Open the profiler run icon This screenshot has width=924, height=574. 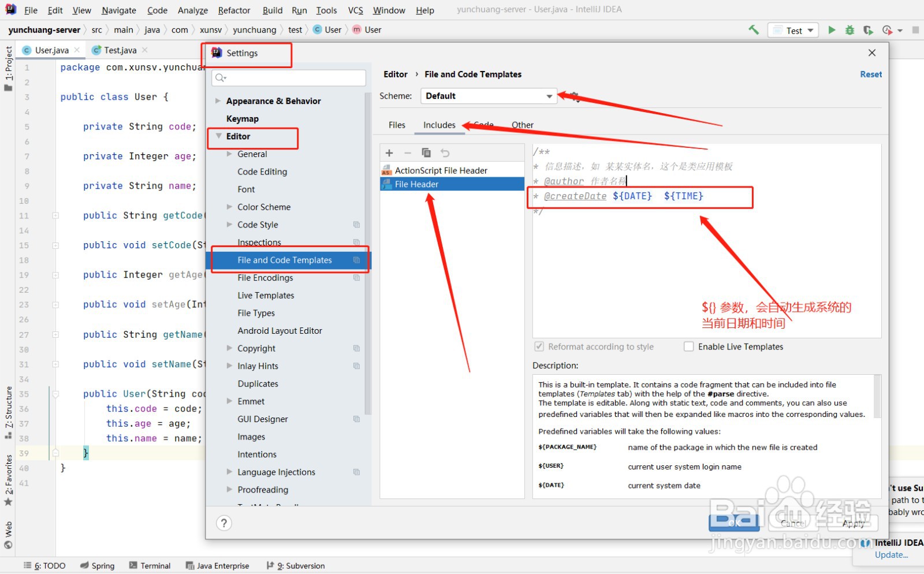[x=888, y=30]
